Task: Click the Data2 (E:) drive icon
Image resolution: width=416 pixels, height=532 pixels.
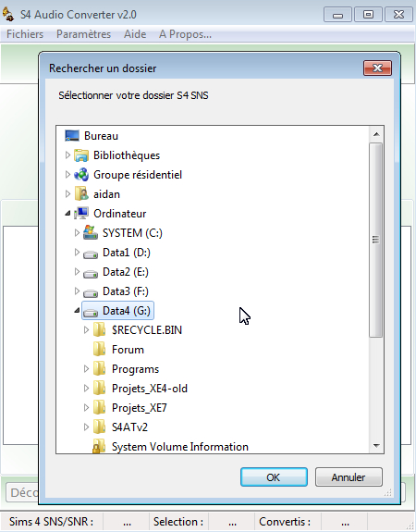Action: pyautogui.click(x=91, y=273)
